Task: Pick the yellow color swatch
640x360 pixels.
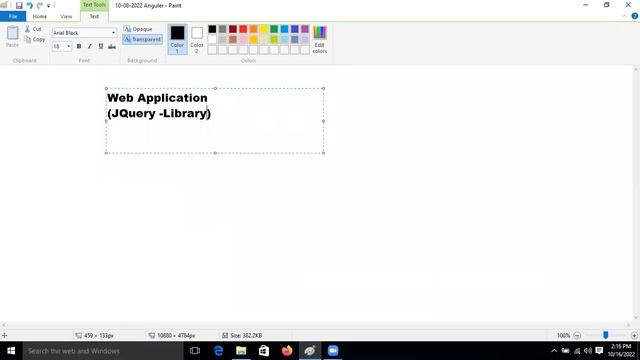Action: [x=264, y=29]
